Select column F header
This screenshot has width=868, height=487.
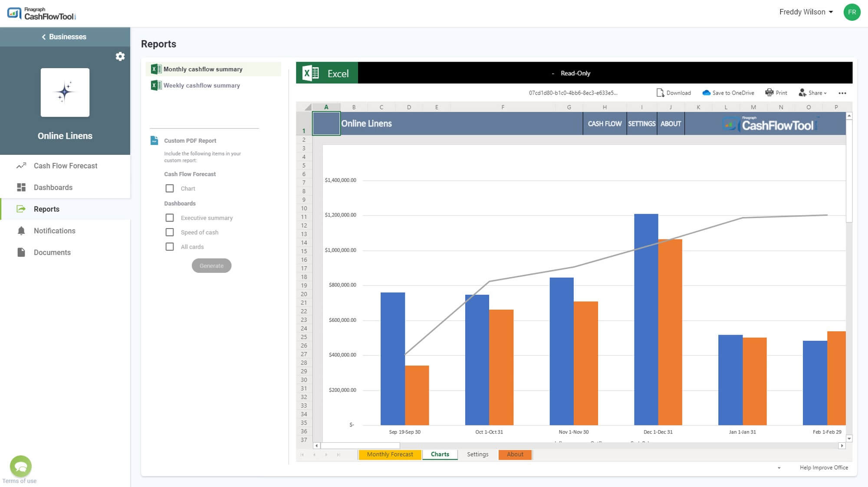tap(503, 107)
